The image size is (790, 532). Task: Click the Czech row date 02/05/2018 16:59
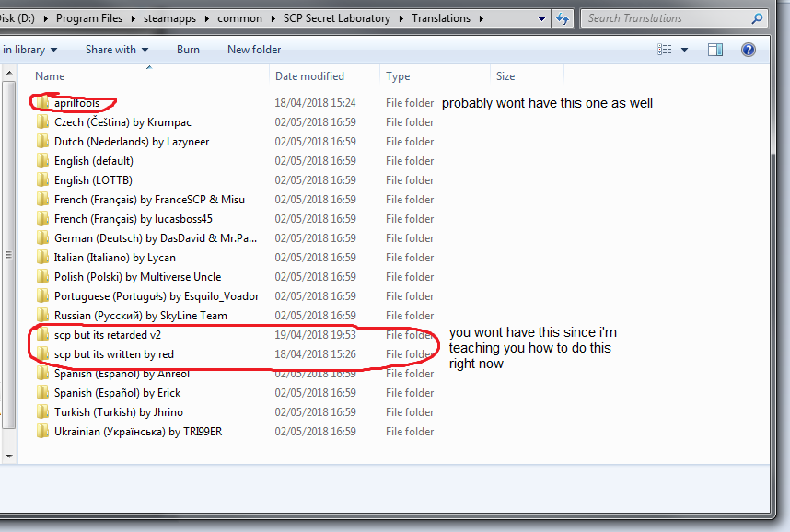coord(315,122)
